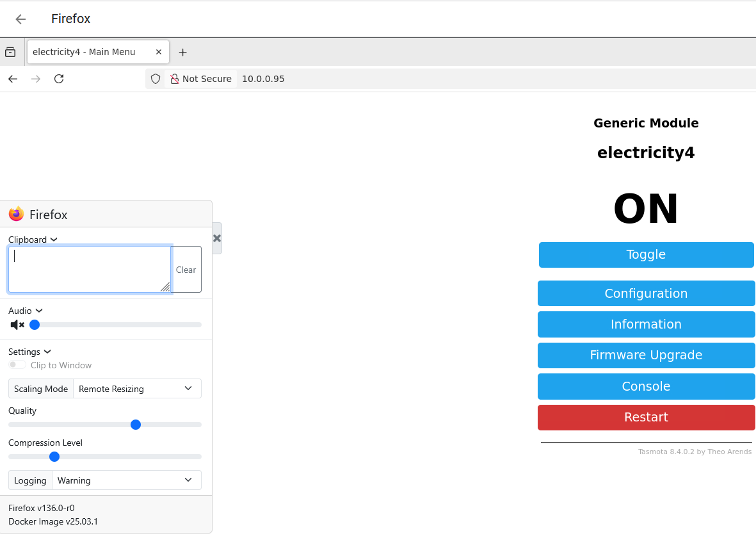756x538 pixels.
Task: Click the Firefox logo in the side panel
Action: [17, 214]
